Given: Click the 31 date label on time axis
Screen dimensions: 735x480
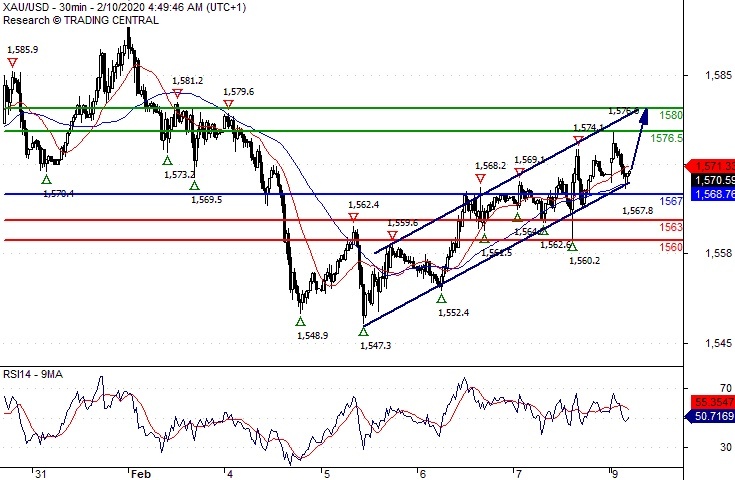Looking at the screenshot, I should [41, 474].
